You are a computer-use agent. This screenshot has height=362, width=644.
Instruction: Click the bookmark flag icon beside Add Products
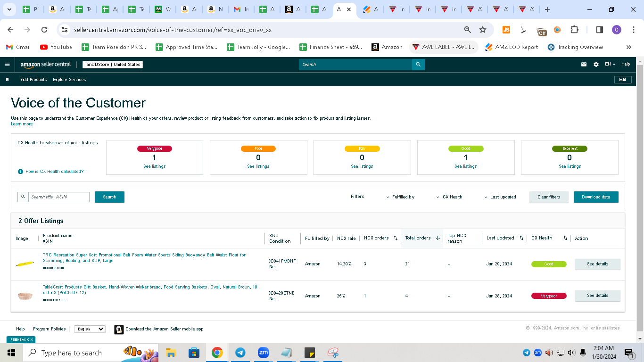(7, 80)
